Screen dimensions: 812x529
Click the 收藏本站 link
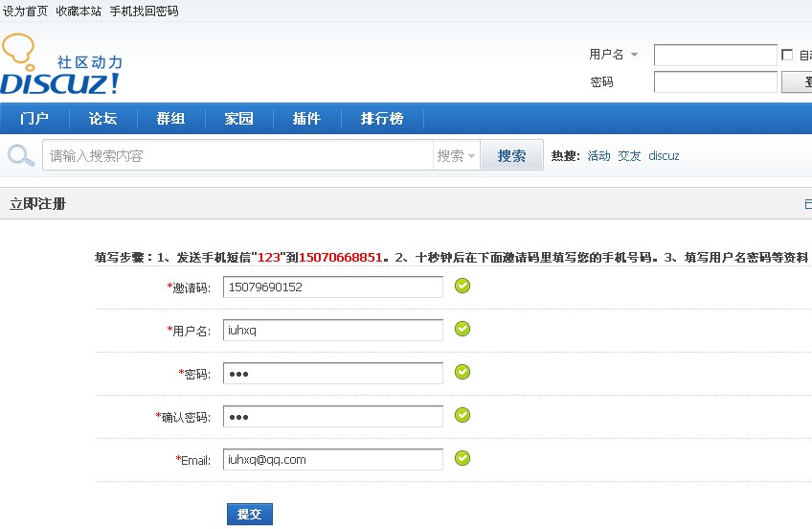79,11
